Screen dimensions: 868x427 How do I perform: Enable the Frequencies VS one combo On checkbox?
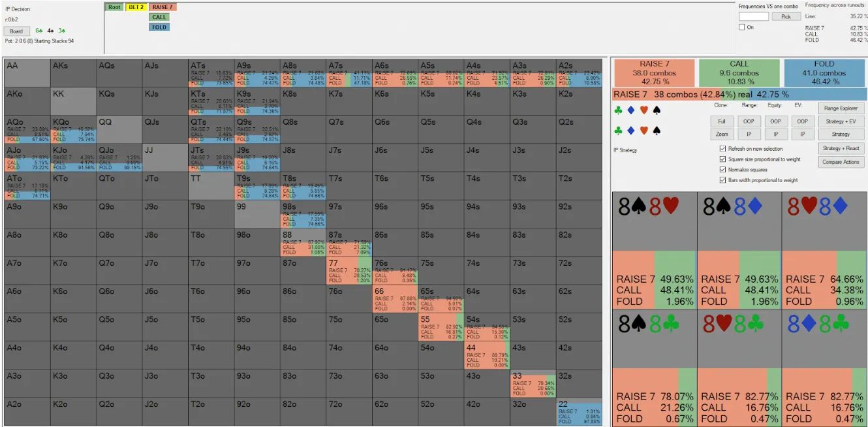(742, 27)
